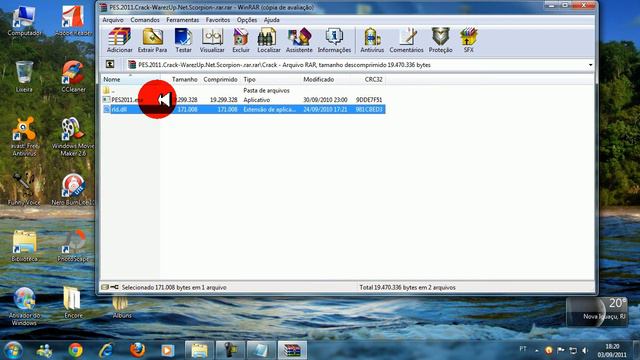Image resolution: width=640 pixels, height=360 pixels.
Task: Open the Lixeira recycle bin
Action: pyautogui.click(x=24, y=76)
